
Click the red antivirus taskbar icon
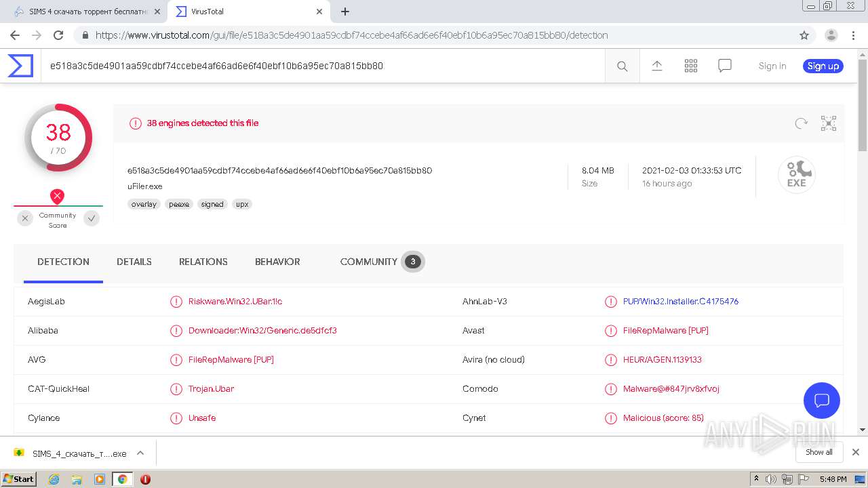pyautogui.click(x=145, y=479)
